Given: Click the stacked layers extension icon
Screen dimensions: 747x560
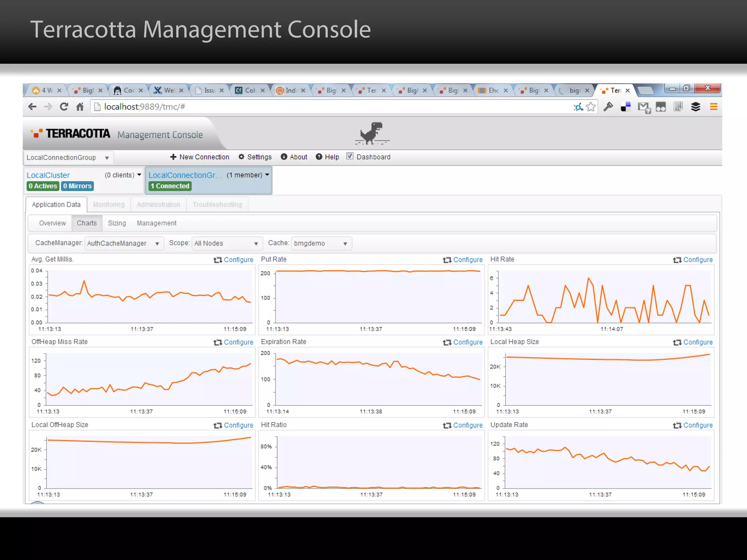Looking at the screenshot, I should pyautogui.click(x=696, y=107).
